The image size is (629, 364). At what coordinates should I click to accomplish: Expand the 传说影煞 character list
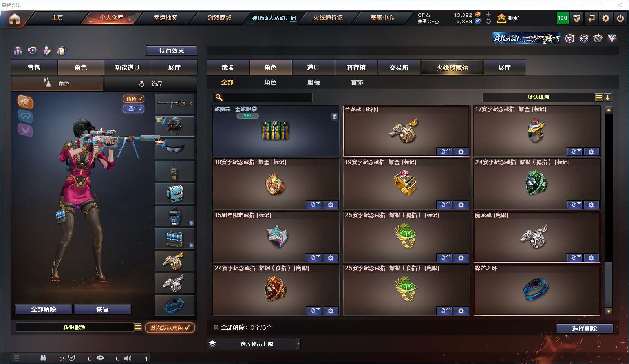tap(137, 327)
